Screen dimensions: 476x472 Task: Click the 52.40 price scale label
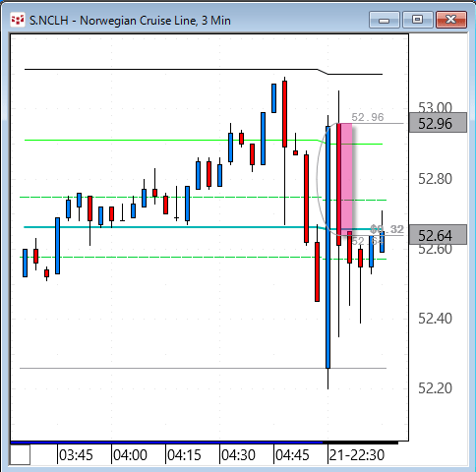coord(435,319)
